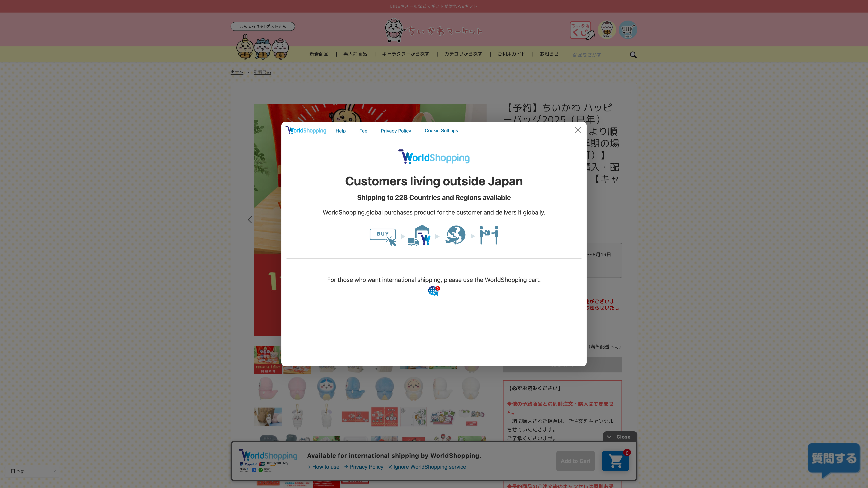Viewport: 868px width, 488px height.
Task: Open Cookie Settings in popup header
Action: coord(441,130)
